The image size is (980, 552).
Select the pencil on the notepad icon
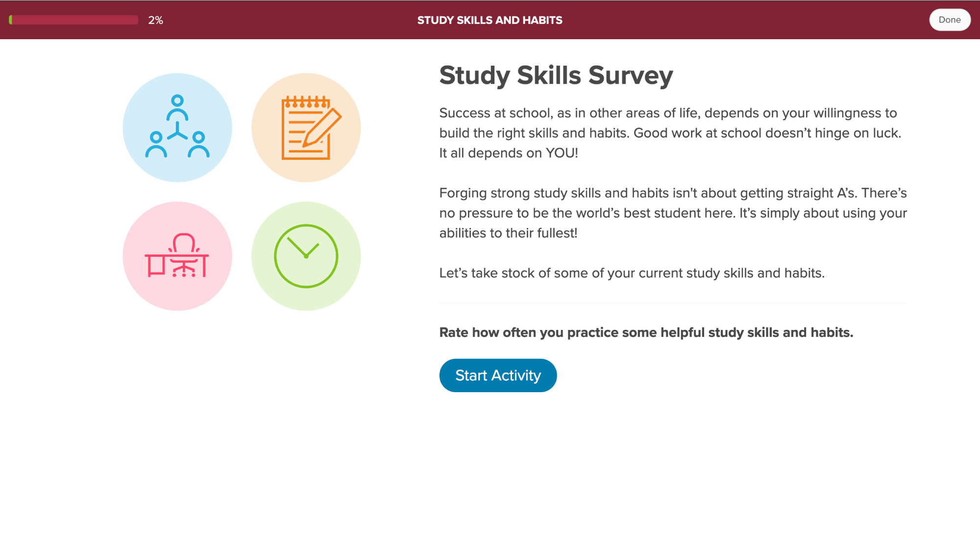(322, 128)
